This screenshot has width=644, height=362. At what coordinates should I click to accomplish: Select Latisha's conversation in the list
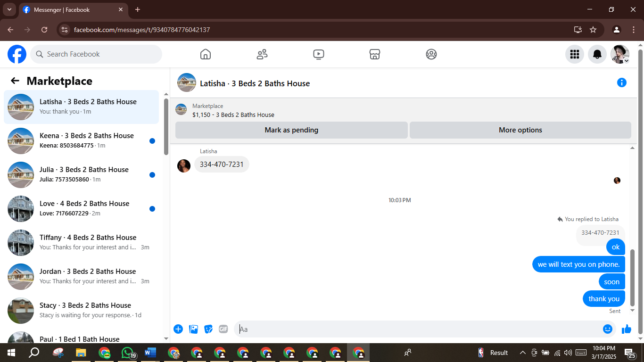(x=82, y=107)
